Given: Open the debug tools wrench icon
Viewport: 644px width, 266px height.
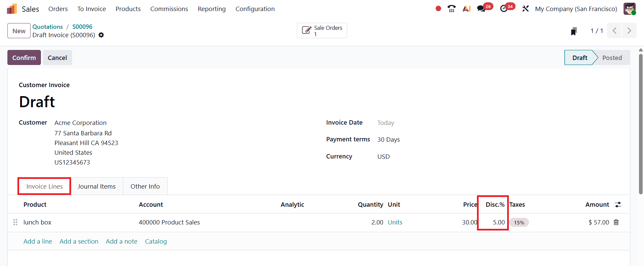Looking at the screenshot, I should coord(526,9).
